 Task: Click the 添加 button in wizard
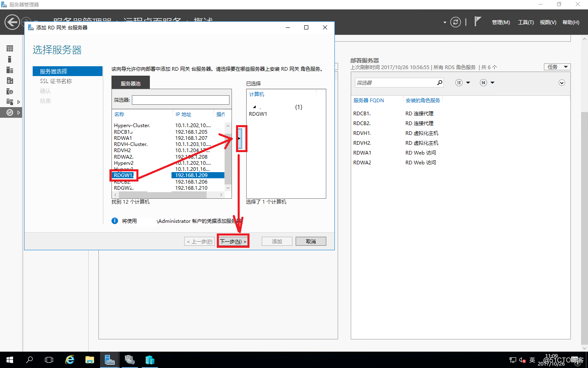(277, 241)
